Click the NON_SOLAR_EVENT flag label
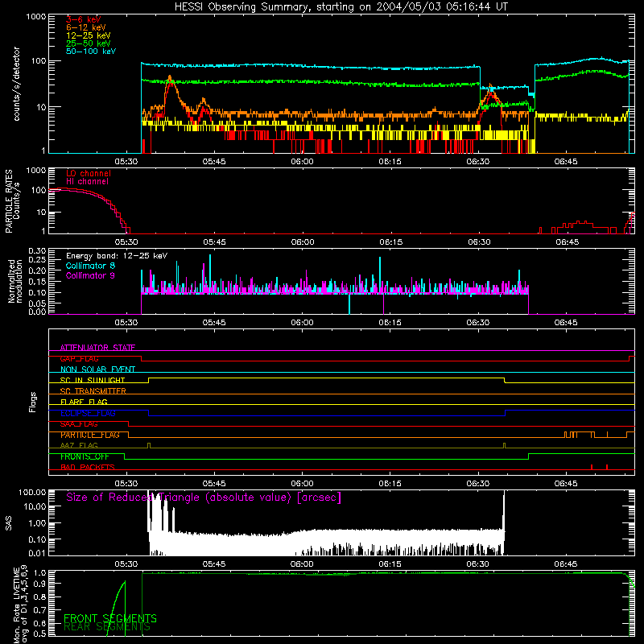Screen dimensions: 644x644 click(97, 369)
